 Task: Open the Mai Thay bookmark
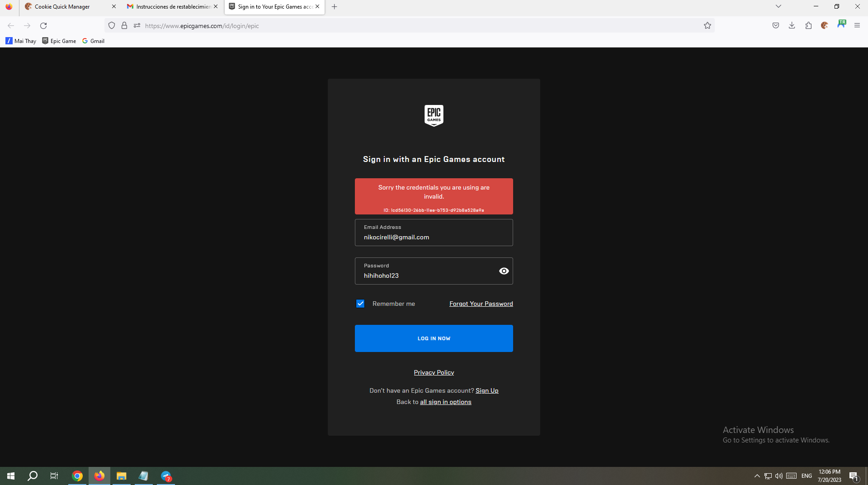21,41
